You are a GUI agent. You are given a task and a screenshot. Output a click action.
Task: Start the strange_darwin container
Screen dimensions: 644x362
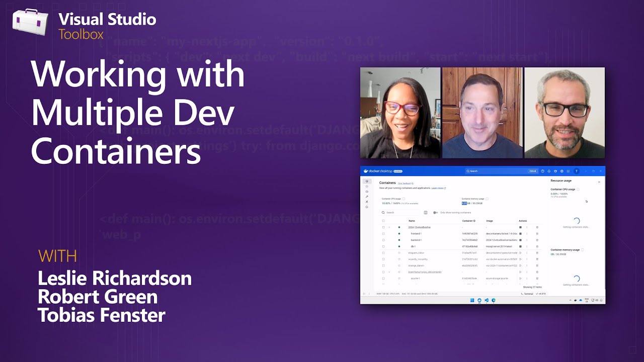pos(520,265)
